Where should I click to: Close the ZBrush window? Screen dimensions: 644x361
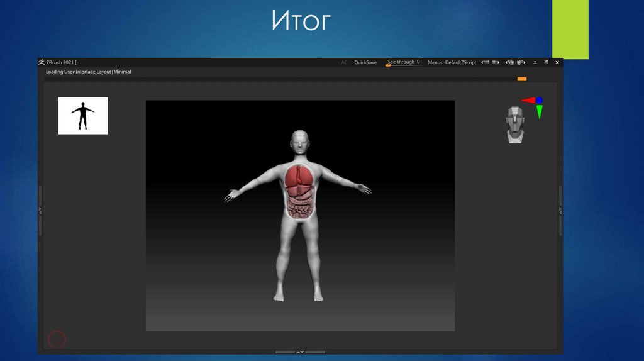click(557, 62)
